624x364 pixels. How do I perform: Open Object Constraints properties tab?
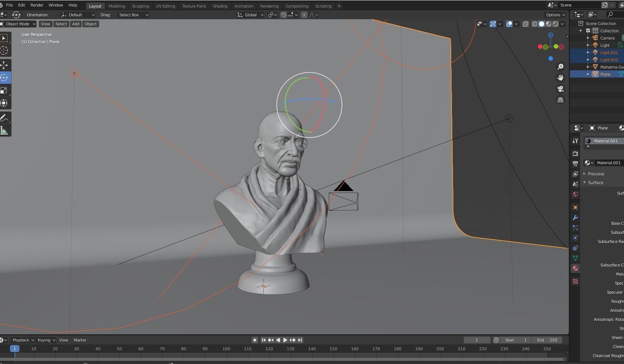pos(575,248)
